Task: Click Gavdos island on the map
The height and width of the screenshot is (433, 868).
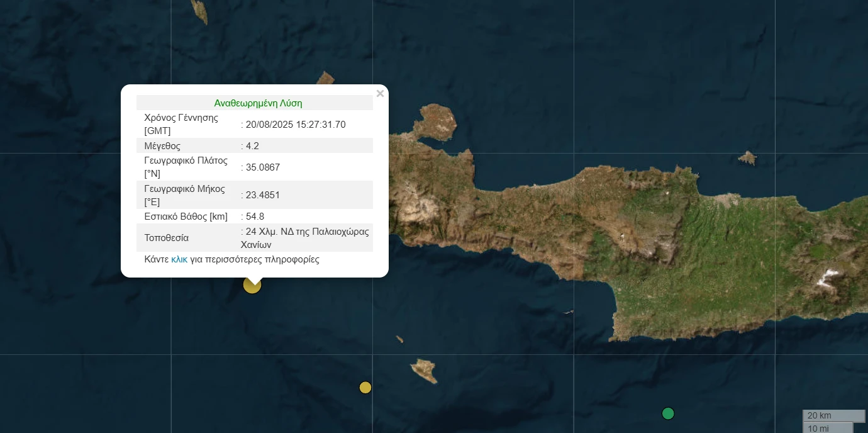Action: 424,369
